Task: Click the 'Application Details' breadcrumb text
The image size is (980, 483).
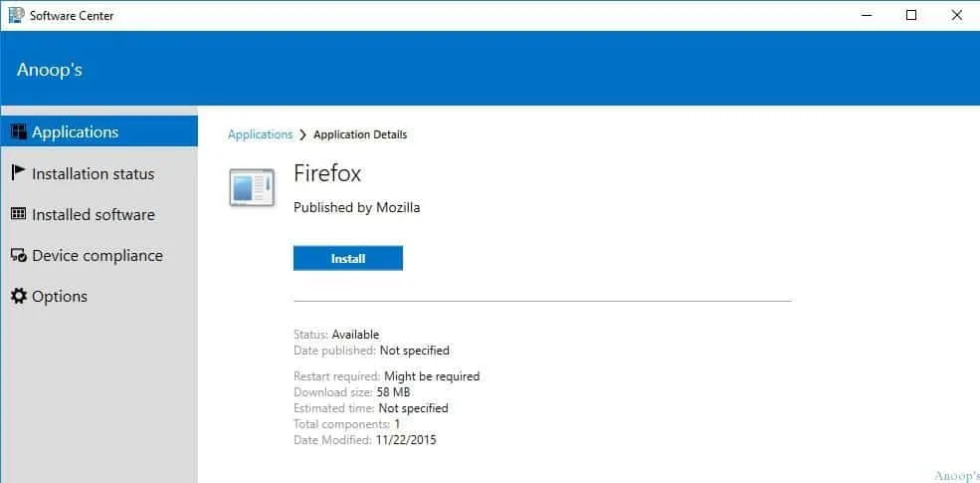Action: 360,134
